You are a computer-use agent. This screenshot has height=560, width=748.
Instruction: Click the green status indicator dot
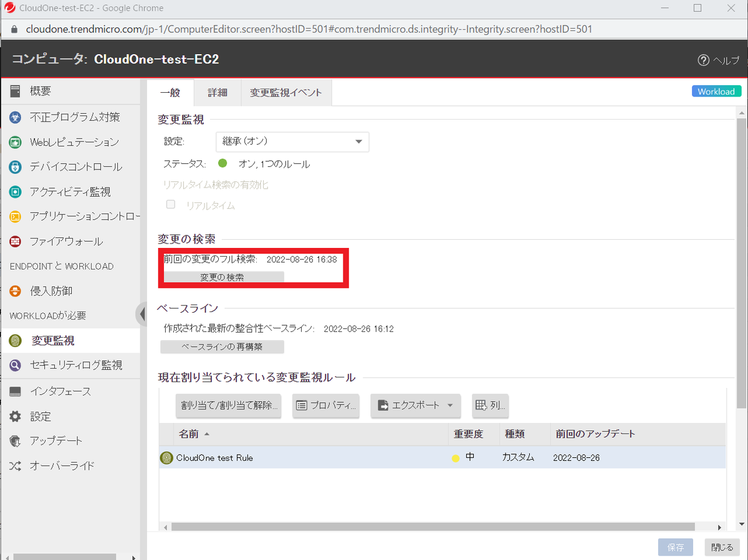(223, 164)
